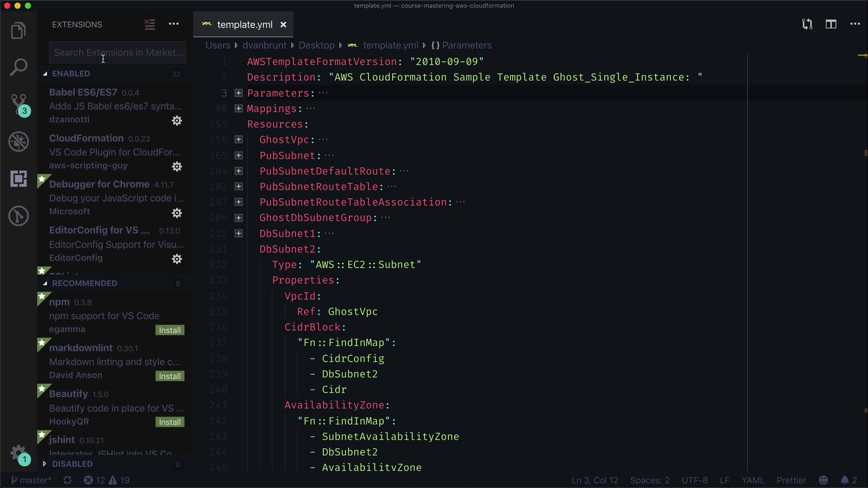
Task: Open changes compare icon in editor toolbar
Action: pos(807,24)
